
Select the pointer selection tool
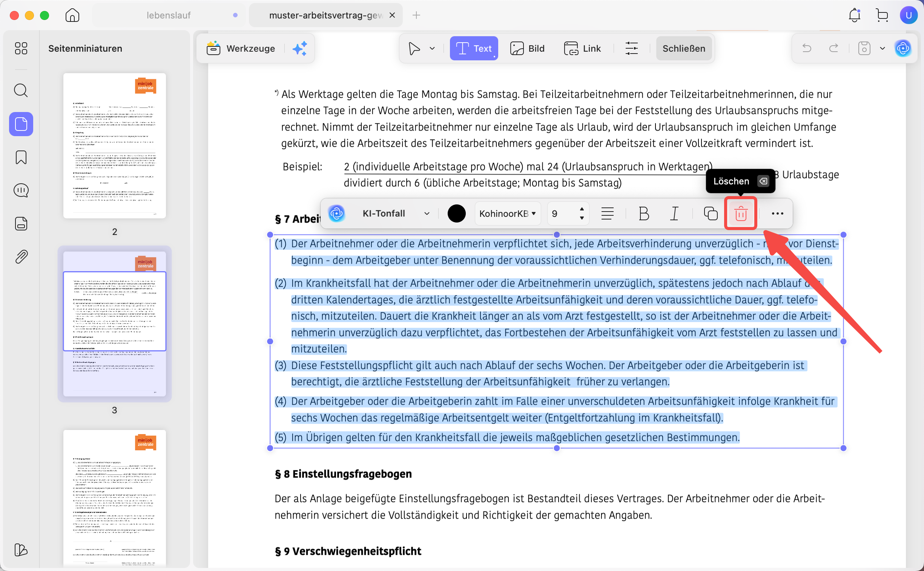414,48
